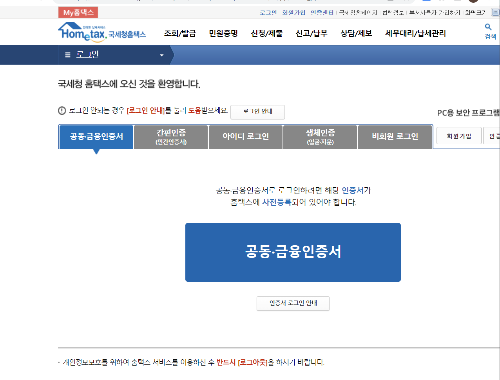This screenshot has width=500, height=380.
Task: Click the small icon at far right of top bar
Action: click(x=496, y=13)
